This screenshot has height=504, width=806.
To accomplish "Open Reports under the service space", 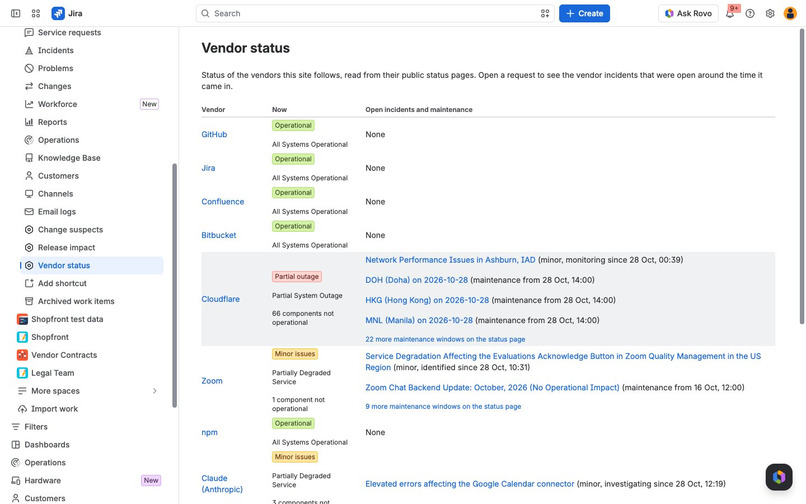I will click(91, 122).
